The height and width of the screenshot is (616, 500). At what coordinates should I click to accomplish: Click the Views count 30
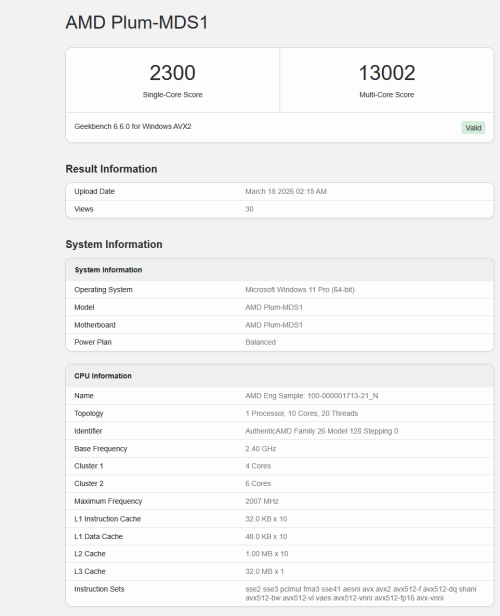[249, 209]
